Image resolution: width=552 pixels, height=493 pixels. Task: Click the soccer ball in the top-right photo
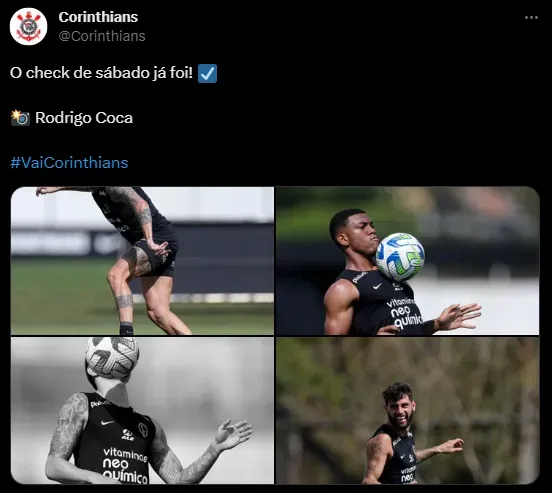(400, 257)
